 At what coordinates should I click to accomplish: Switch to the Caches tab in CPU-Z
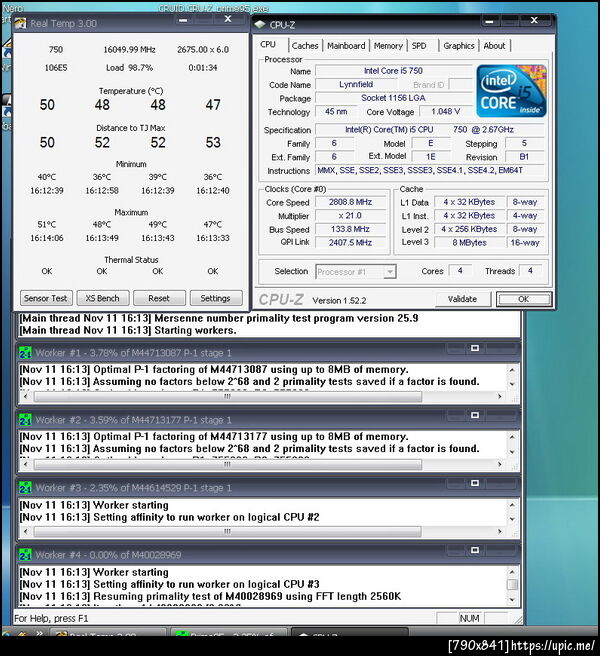tap(305, 46)
